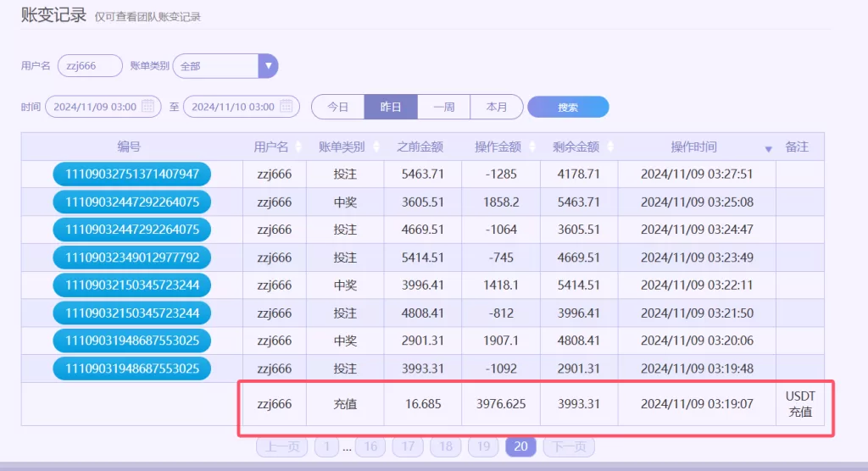
Task: Sort by 用户名 column arrows
Action: click(298, 147)
